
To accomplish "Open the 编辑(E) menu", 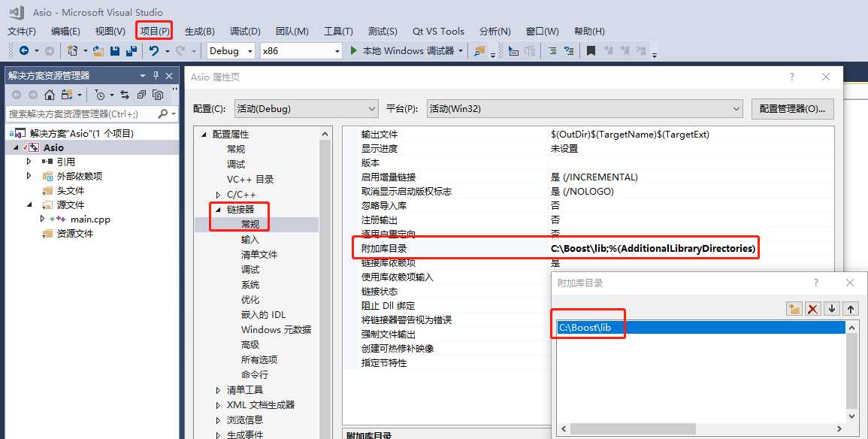I will click(x=65, y=31).
